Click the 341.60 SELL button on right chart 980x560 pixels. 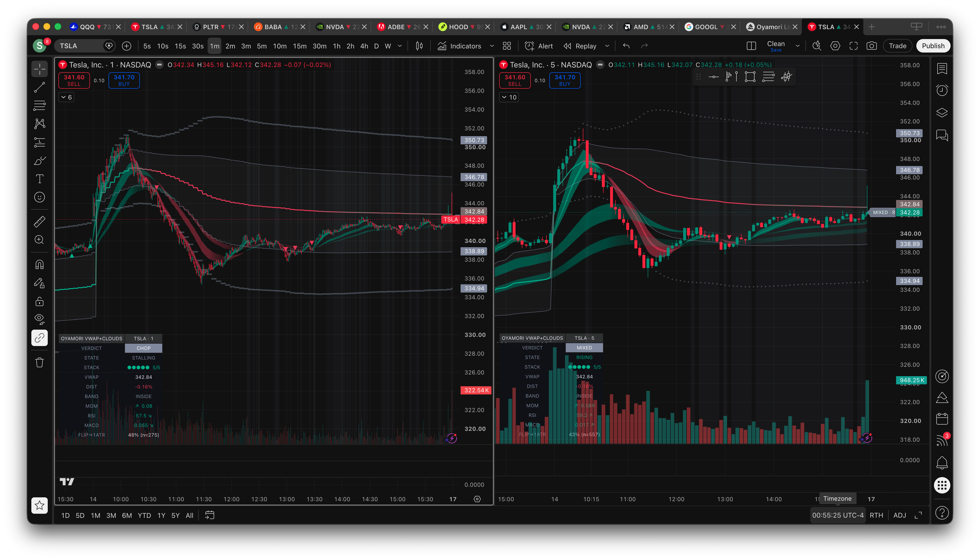(x=515, y=80)
